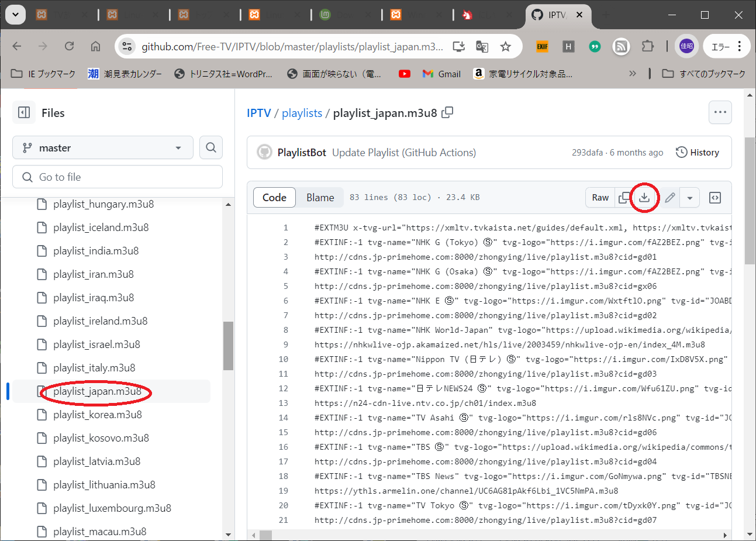
Task: Open Raw file view
Action: coord(600,198)
